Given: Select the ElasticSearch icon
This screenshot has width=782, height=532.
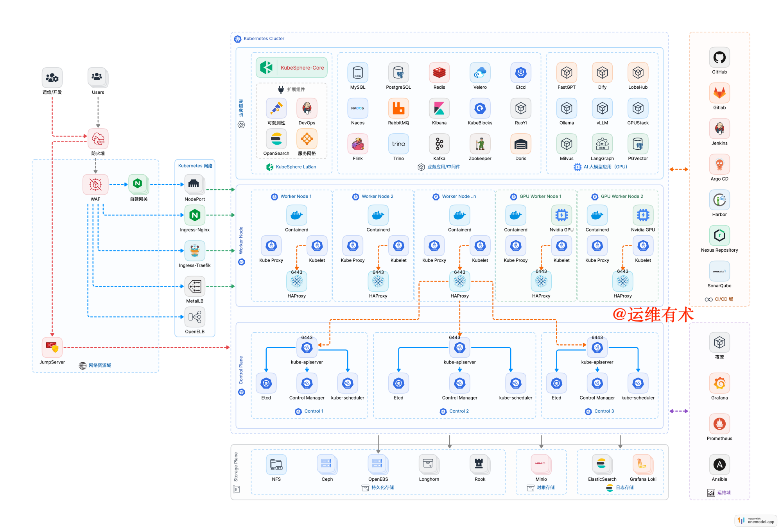Looking at the screenshot, I should (602, 464).
